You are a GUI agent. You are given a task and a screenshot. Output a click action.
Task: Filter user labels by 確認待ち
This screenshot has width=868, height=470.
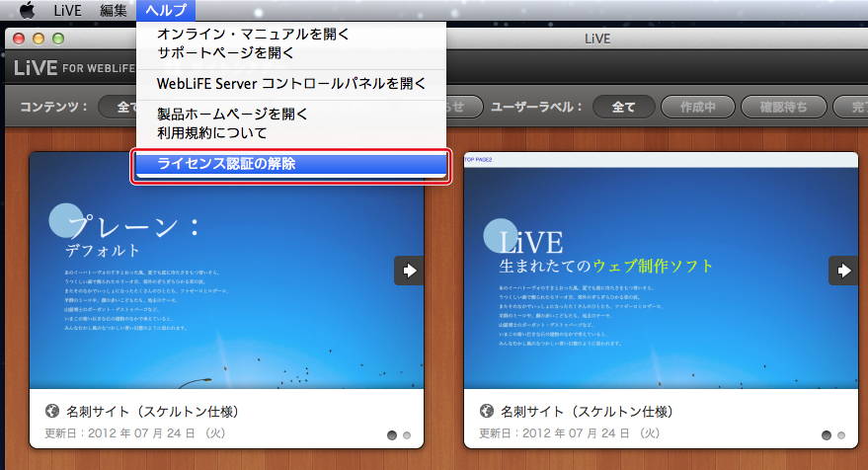783,107
